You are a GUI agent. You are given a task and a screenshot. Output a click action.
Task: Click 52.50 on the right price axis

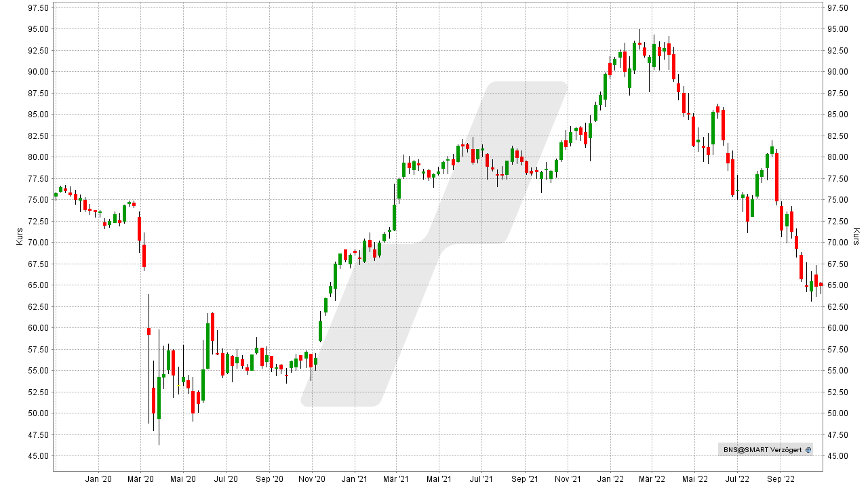pos(838,392)
